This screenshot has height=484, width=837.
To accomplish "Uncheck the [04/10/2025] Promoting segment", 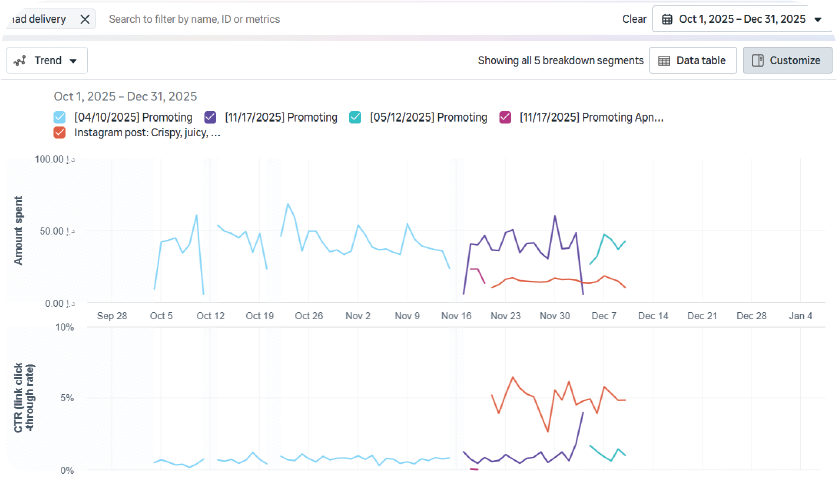I will [60, 117].
